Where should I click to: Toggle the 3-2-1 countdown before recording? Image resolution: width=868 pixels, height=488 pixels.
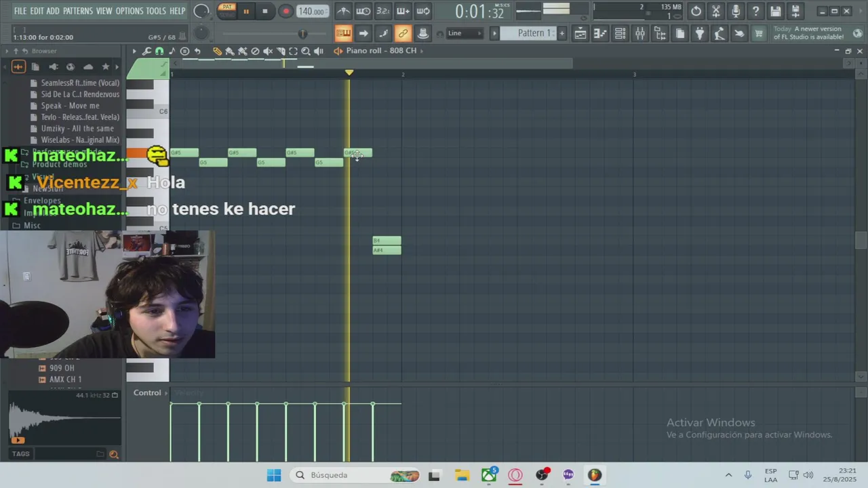(x=383, y=11)
